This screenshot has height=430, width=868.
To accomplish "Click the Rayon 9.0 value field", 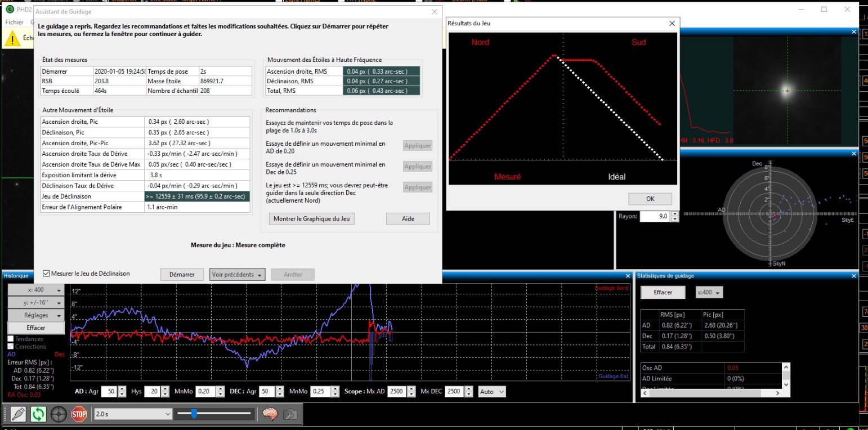I will coord(655,216).
